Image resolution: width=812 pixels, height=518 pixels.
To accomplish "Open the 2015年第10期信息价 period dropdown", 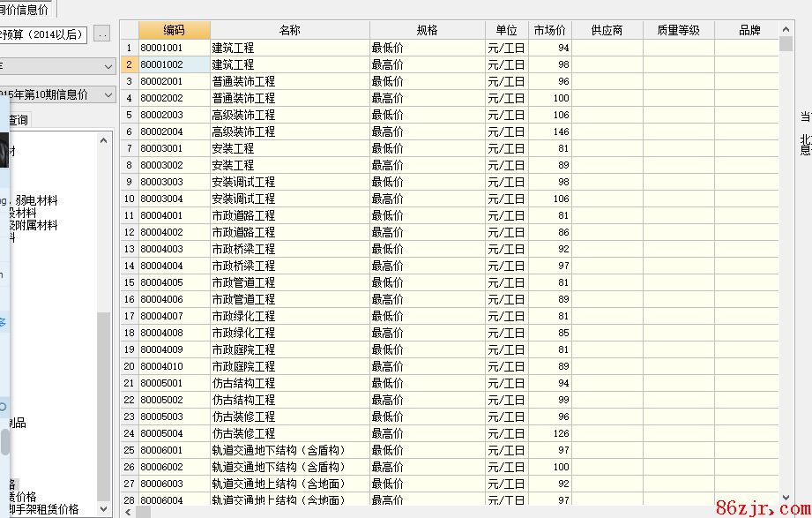I will click(x=108, y=94).
